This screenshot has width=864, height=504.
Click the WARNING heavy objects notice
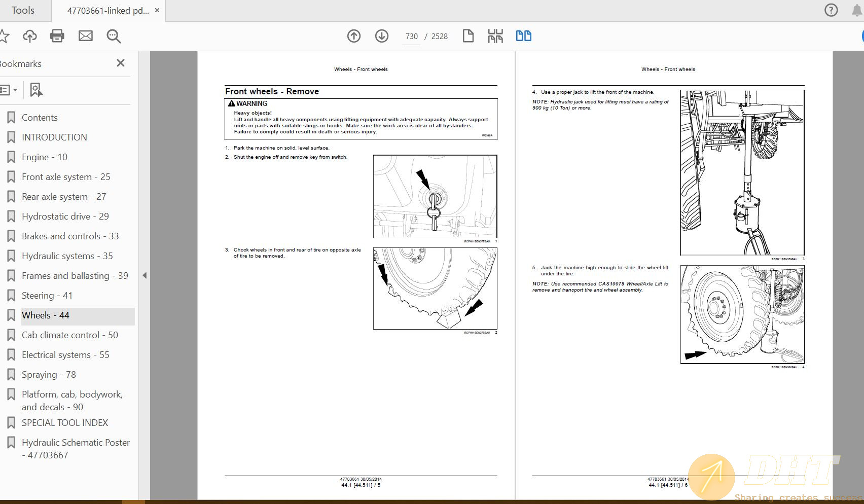[361, 119]
